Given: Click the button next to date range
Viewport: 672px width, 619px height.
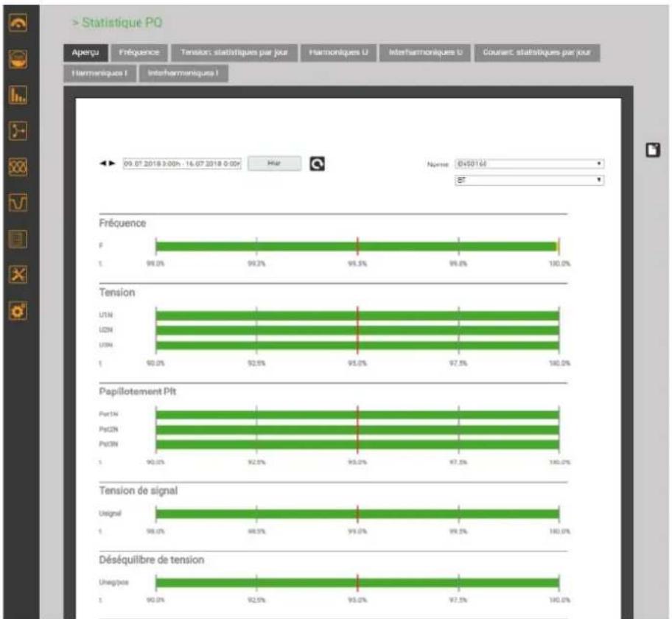Looking at the screenshot, I should [274, 164].
